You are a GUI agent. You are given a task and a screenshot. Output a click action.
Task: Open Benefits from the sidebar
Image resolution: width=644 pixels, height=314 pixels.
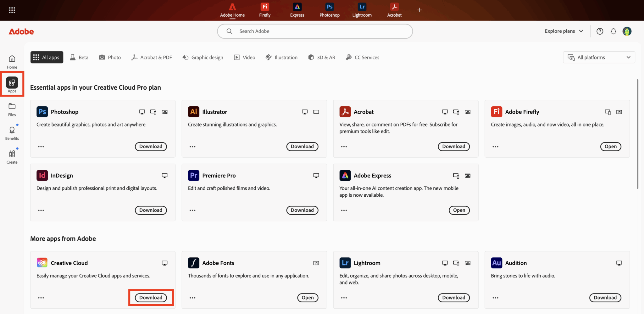coord(12,132)
